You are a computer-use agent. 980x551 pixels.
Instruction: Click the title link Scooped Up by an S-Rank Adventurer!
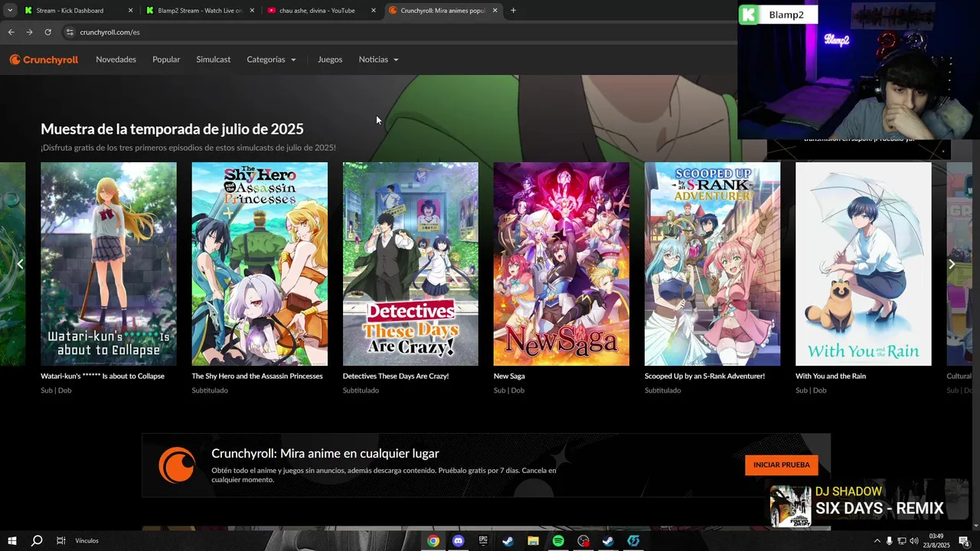click(x=704, y=377)
